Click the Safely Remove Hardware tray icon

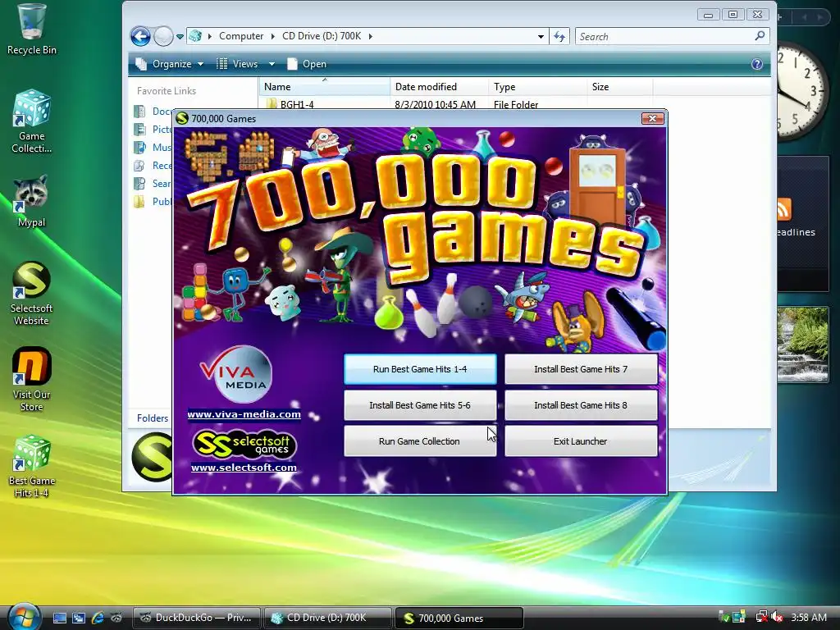[724, 618]
